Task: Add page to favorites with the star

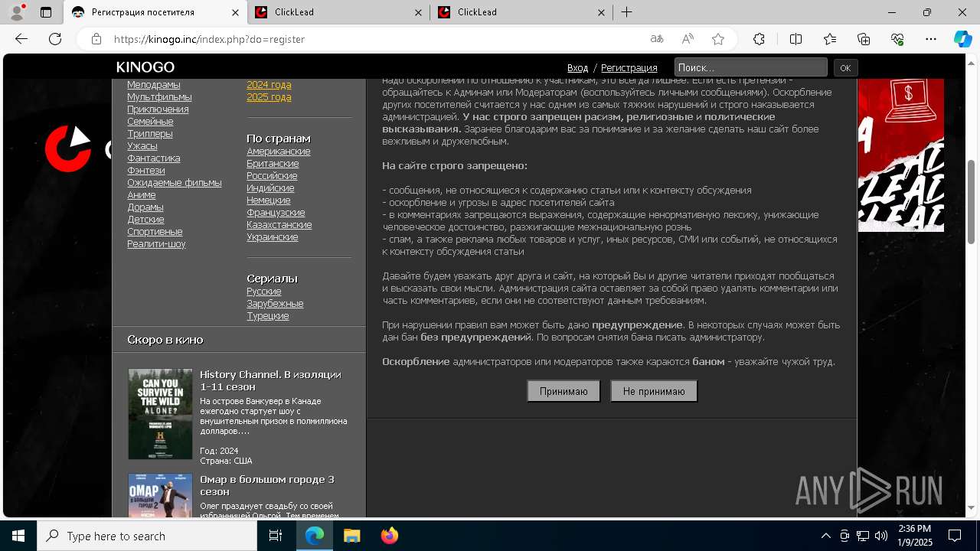Action: click(x=718, y=39)
